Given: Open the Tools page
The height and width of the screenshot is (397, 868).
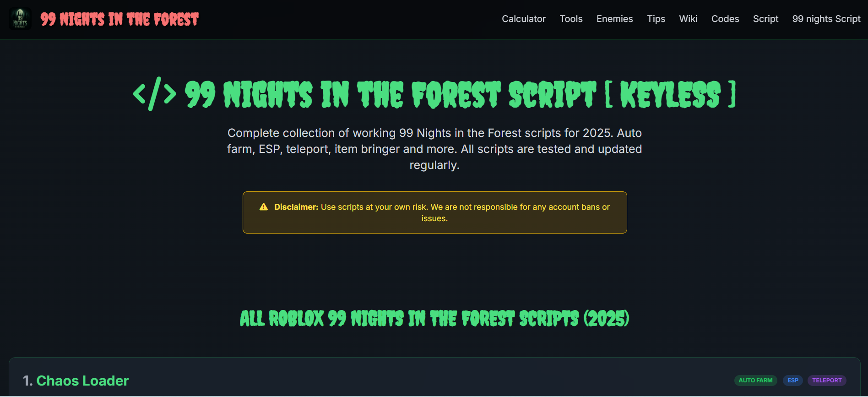Looking at the screenshot, I should (571, 19).
